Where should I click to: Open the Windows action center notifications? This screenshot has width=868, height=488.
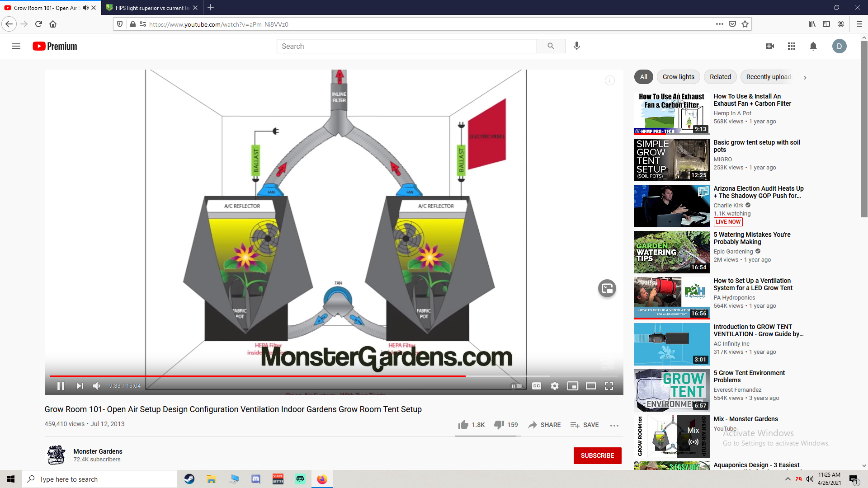(854, 479)
